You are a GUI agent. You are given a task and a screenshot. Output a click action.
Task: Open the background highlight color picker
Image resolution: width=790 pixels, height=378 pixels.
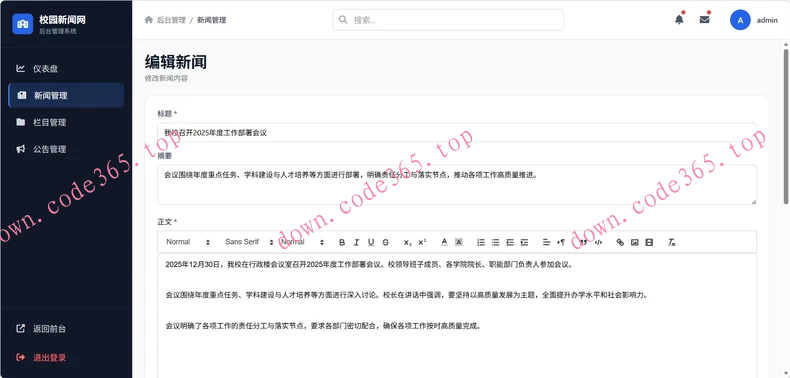(x=459, y=242)
